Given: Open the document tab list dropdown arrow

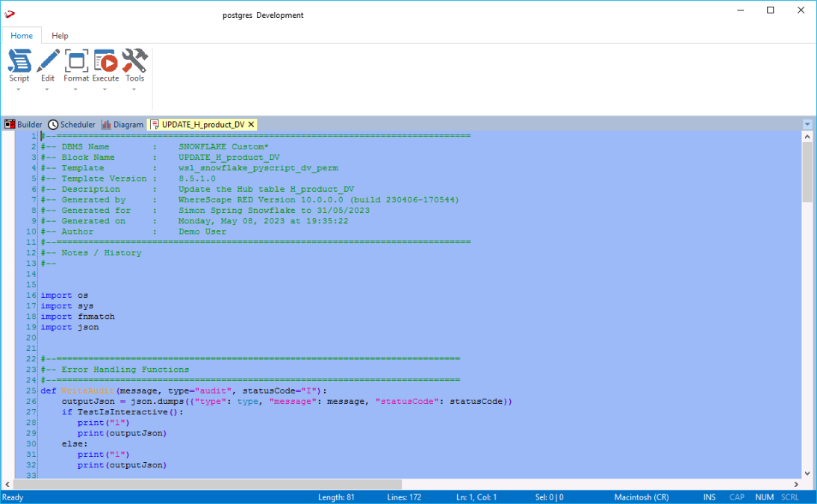Looking at the screenshot, I should (807, 124).
